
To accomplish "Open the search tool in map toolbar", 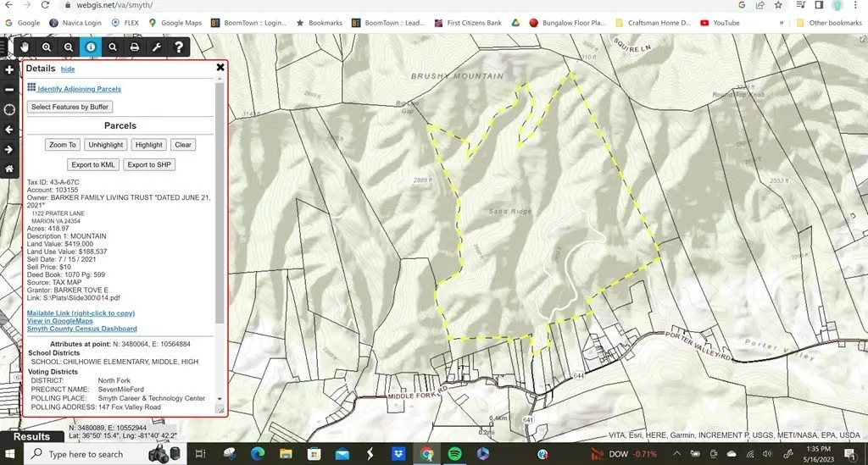I will pos(113,47).
